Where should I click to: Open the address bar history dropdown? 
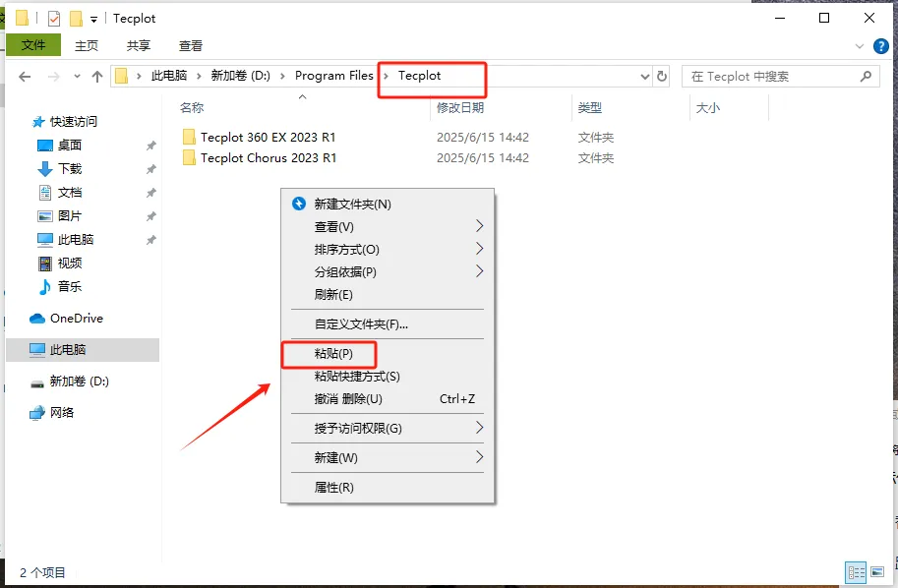click(645, 76)
